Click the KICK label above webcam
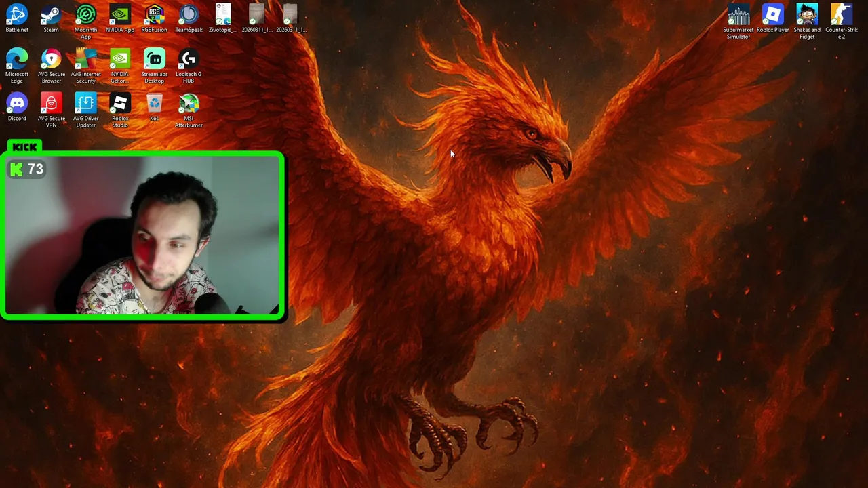868x488 pixels. tap(24, 147)
